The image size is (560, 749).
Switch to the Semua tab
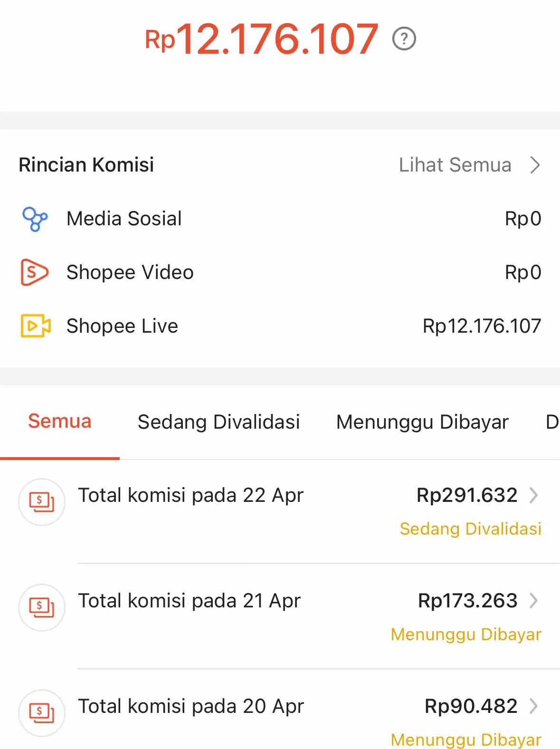(x=59, y=422)
